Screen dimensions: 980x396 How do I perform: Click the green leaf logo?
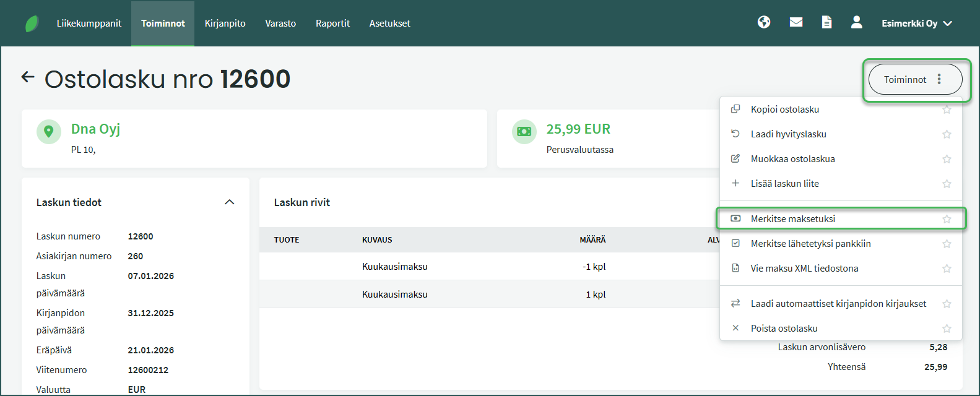coord(32,24)
